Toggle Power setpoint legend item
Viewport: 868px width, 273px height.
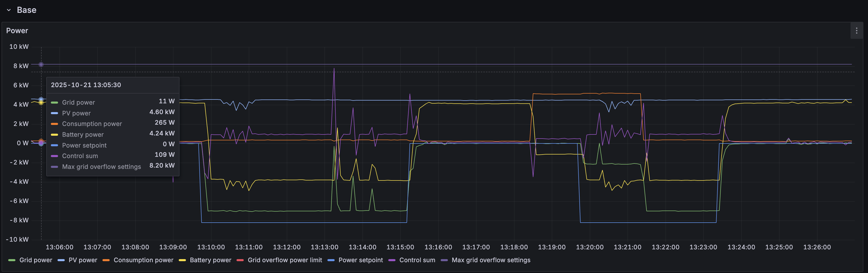360,260
